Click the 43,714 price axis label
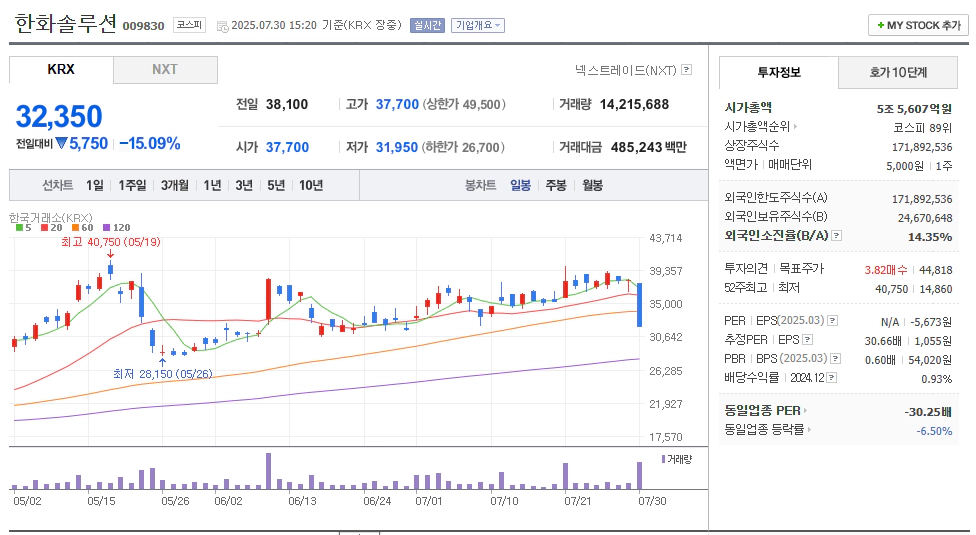The image size is (976, 535). 665,238
